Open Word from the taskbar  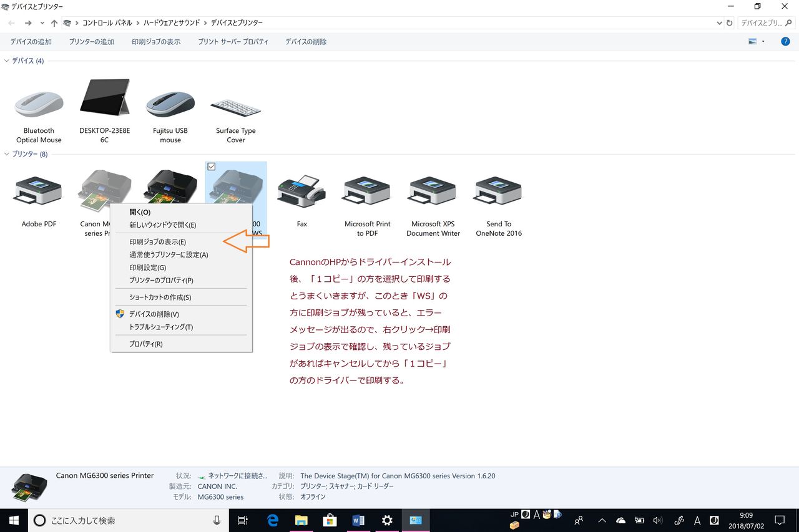pyautogui.click(x=358, y=520)
